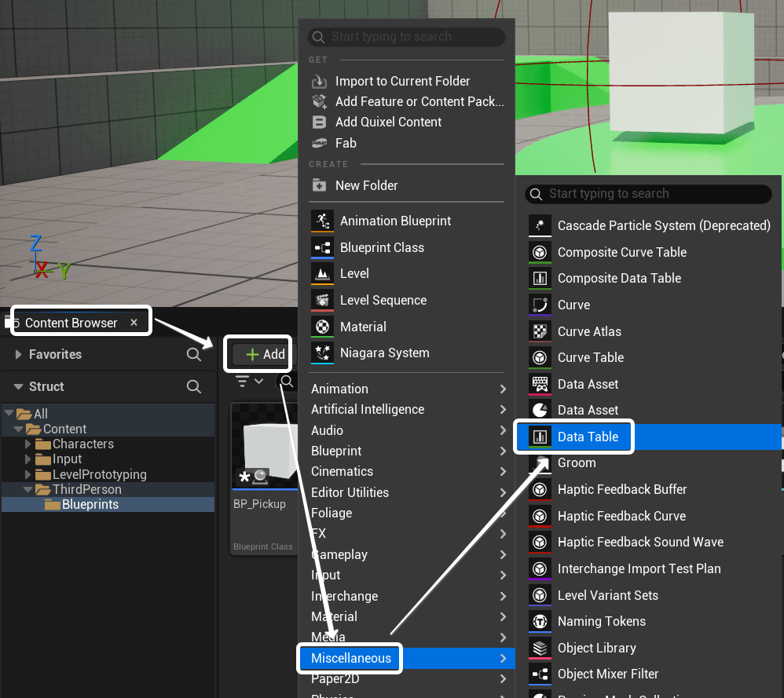This screenshot has width=784, height=698.
Task: Select the Fab icon in menu
Action: pos(319,143)
